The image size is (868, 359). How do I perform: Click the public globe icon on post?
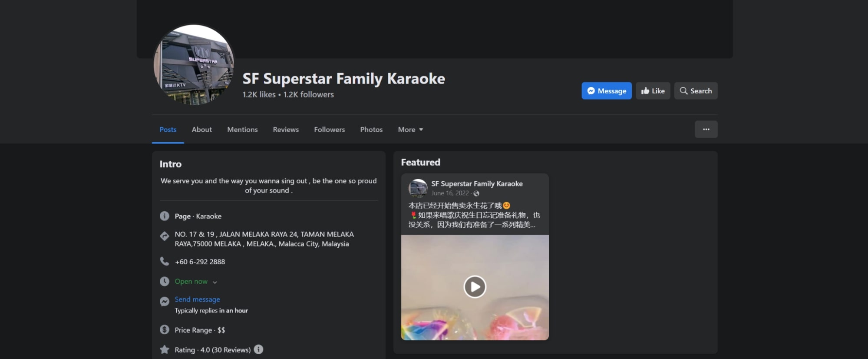click(x=476, y=193)
